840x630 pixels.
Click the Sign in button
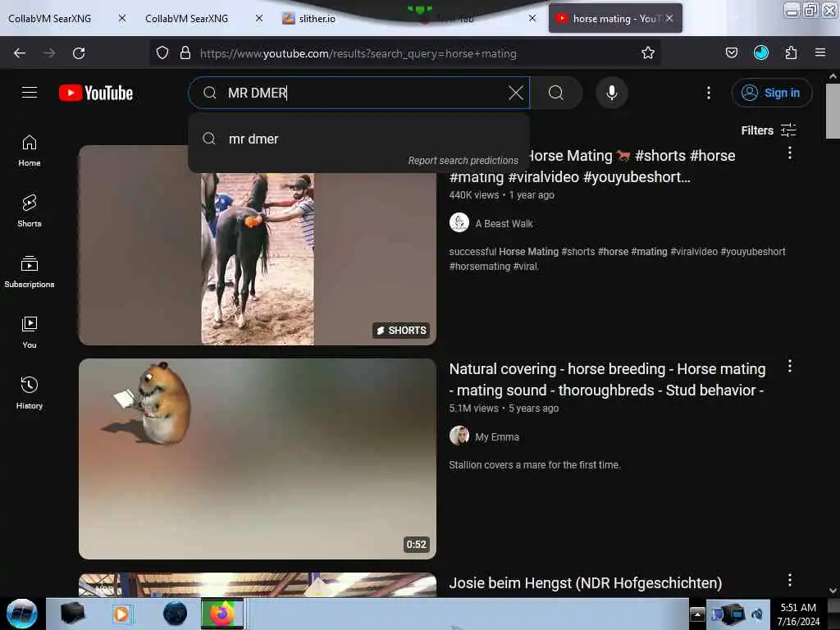[x=771, y=93]
